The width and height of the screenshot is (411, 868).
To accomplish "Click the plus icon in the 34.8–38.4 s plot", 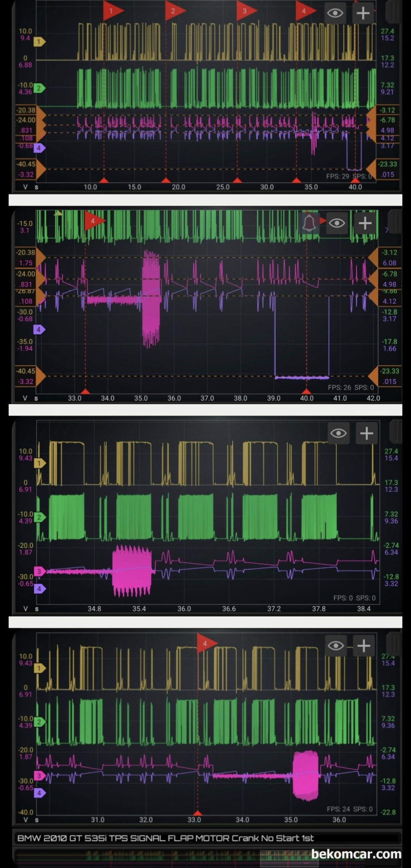I will click(x=366, y=433).
